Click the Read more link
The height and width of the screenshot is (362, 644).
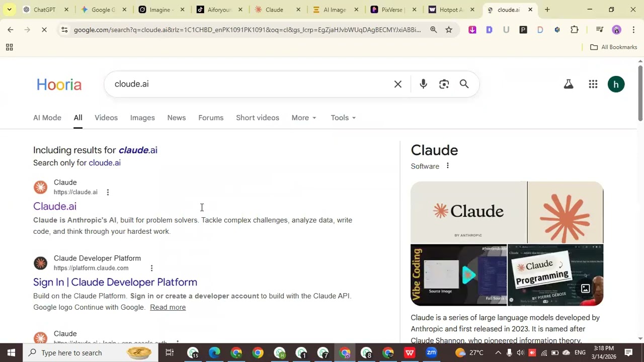(x=168, y=307)
